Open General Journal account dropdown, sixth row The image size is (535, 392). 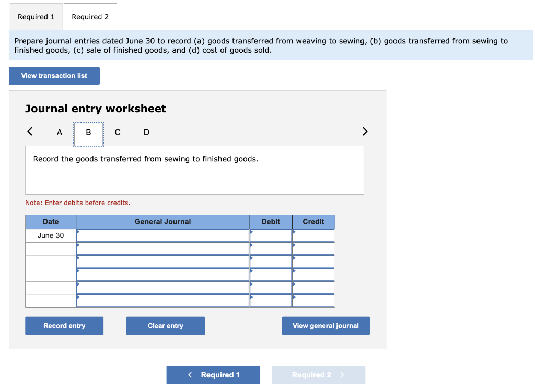tap(163, 301)
